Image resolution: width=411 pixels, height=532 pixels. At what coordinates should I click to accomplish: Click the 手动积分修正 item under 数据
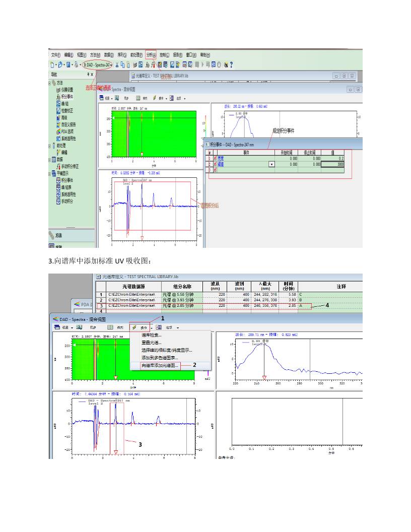pos(70,166)
